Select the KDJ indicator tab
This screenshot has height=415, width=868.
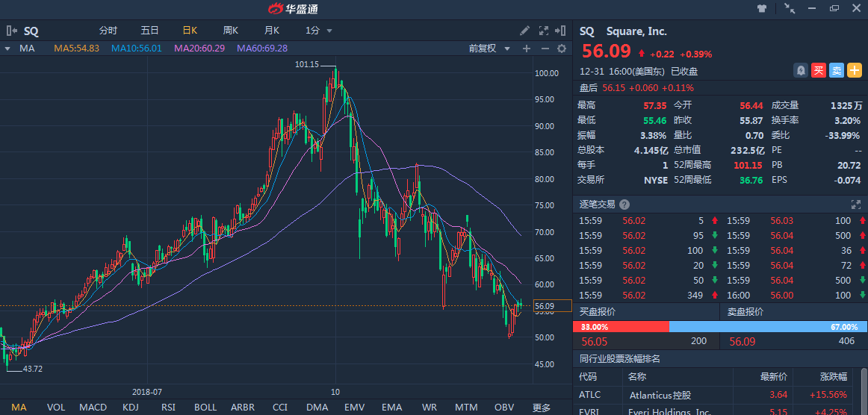pyautogui.click(x=131, y=408)
